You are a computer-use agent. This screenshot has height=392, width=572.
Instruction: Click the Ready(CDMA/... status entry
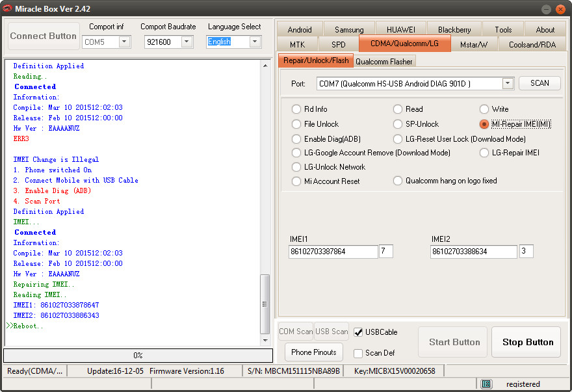click(34, 371)
